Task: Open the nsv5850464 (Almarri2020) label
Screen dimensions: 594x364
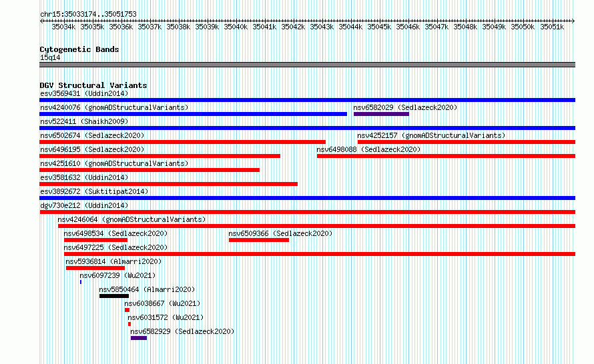Action: tap(147, 289)
